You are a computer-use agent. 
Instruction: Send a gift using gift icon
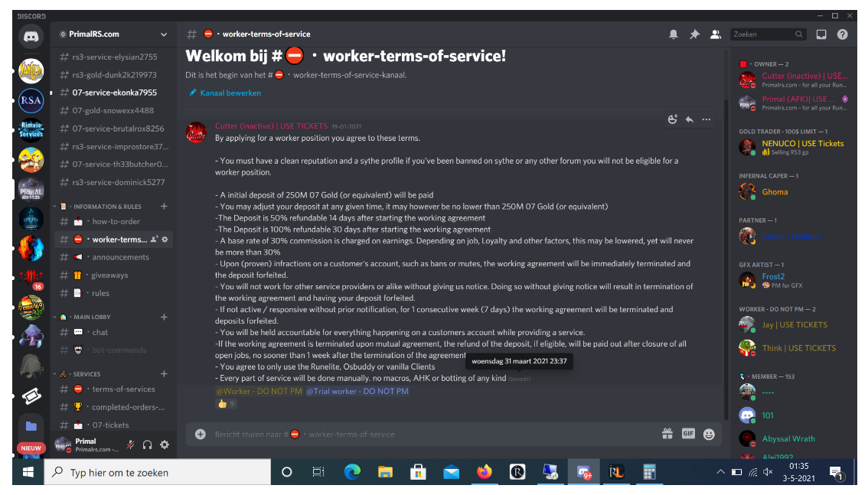(x=667, y=434)
